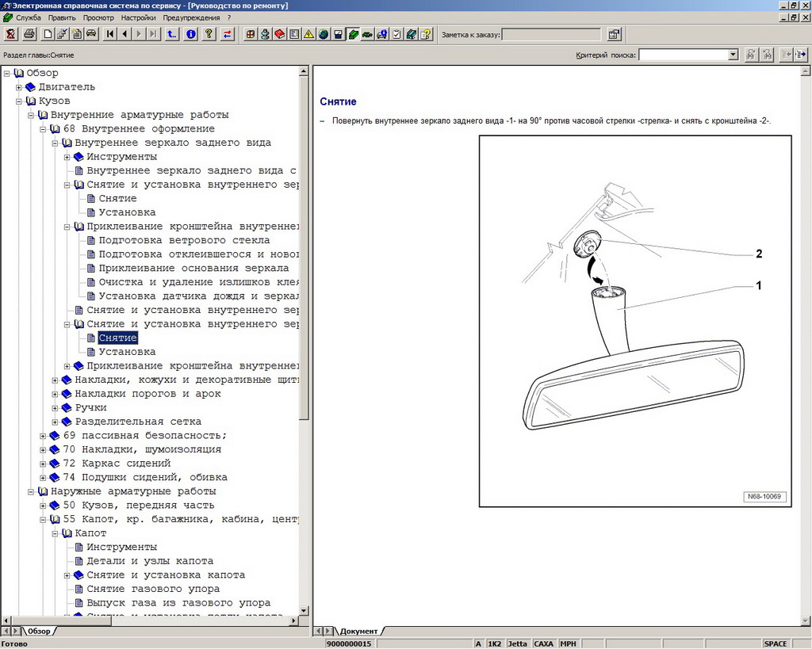Click the four-pane grid toolbar icon
Image resolution: width=812 pixels, height=649 pixels.
pos(251,35)
